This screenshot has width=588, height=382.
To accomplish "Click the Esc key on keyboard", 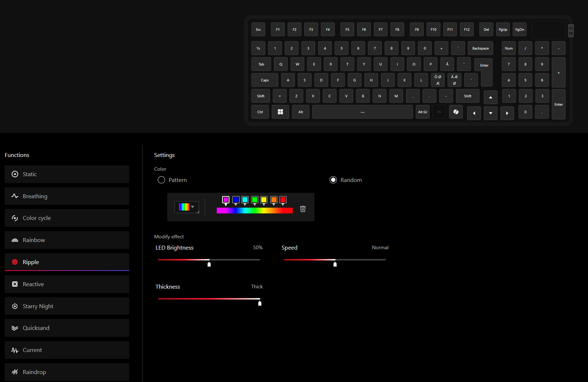I will click(258, 30).
